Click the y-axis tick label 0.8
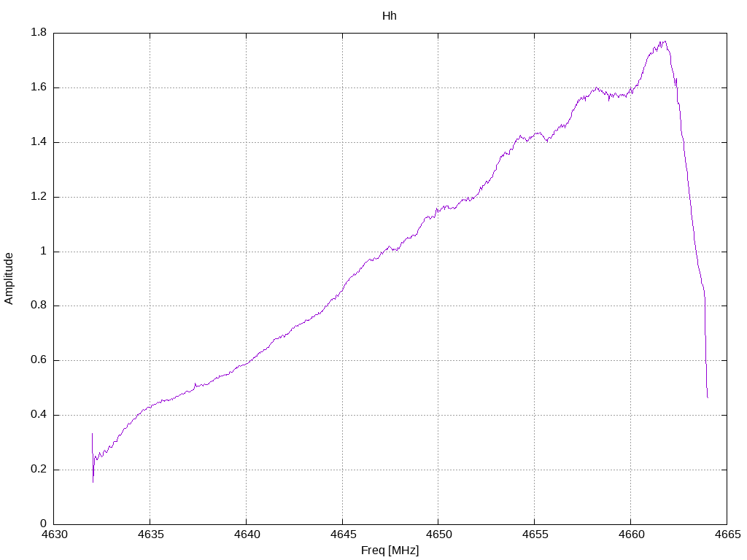 point(39,306)
